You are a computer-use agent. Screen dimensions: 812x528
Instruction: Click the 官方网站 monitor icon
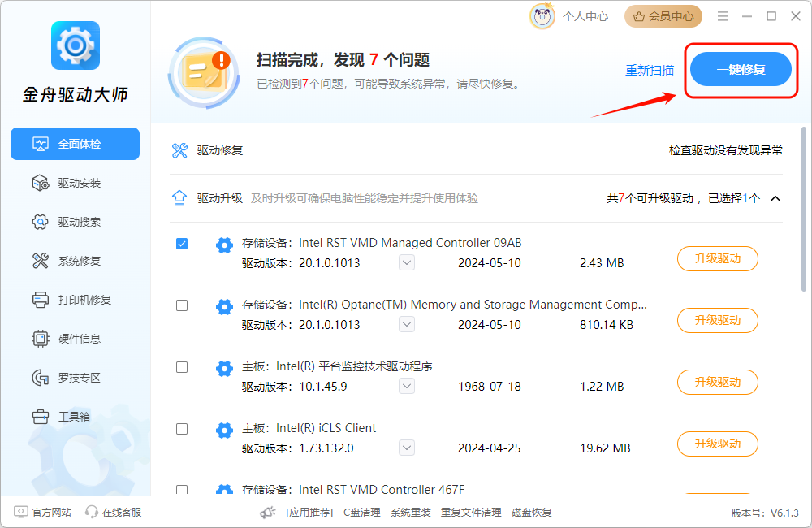click(x=21, y=512)
